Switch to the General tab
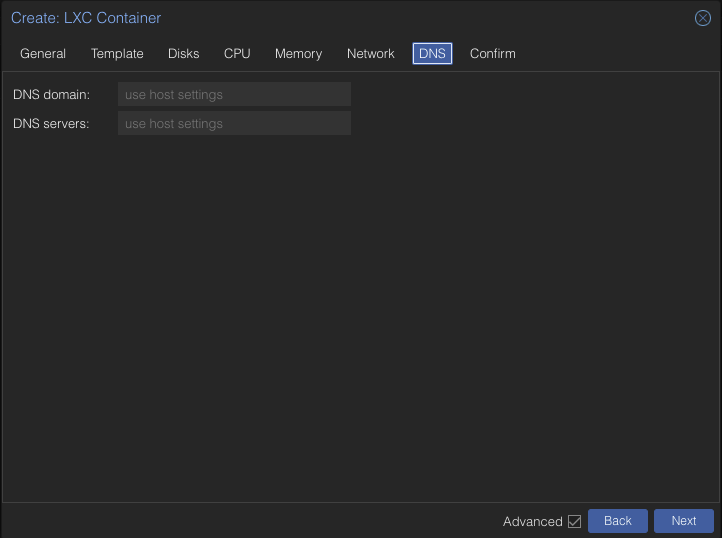 point(43,54)
